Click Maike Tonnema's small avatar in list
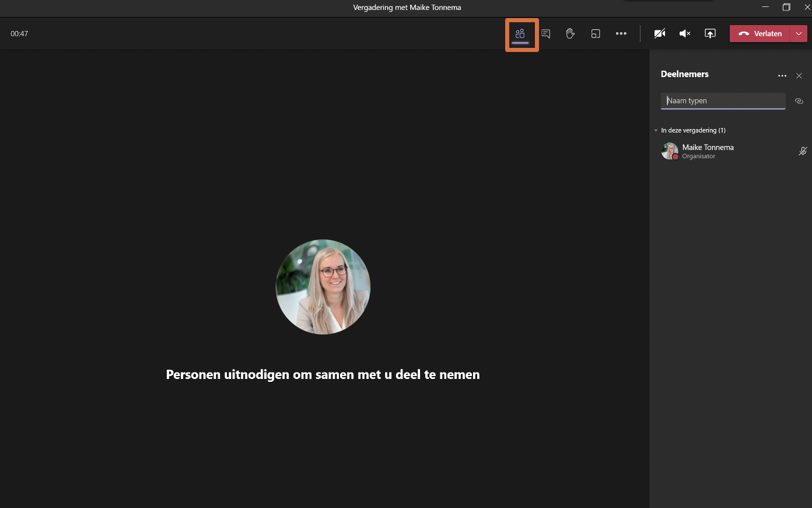This screenshot has width=812, height=508. (x=670, y=151)
